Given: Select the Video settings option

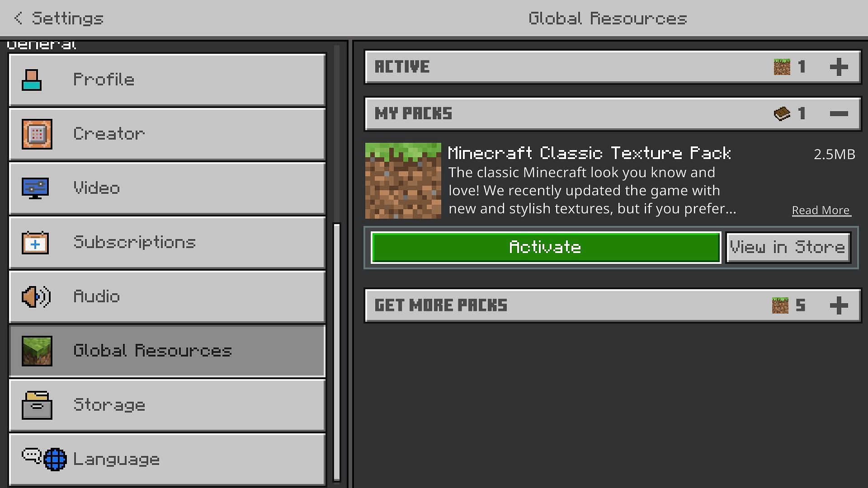Looking at the screenshot, I should (167, 188).
